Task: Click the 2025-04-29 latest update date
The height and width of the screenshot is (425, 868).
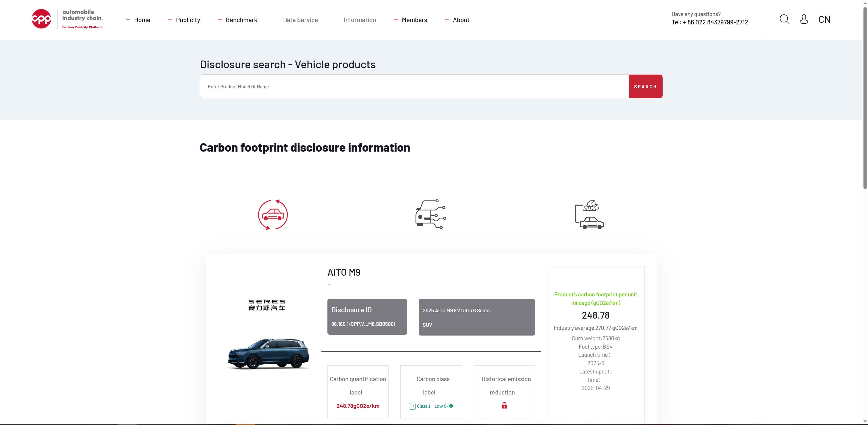Action: point(595,388)
